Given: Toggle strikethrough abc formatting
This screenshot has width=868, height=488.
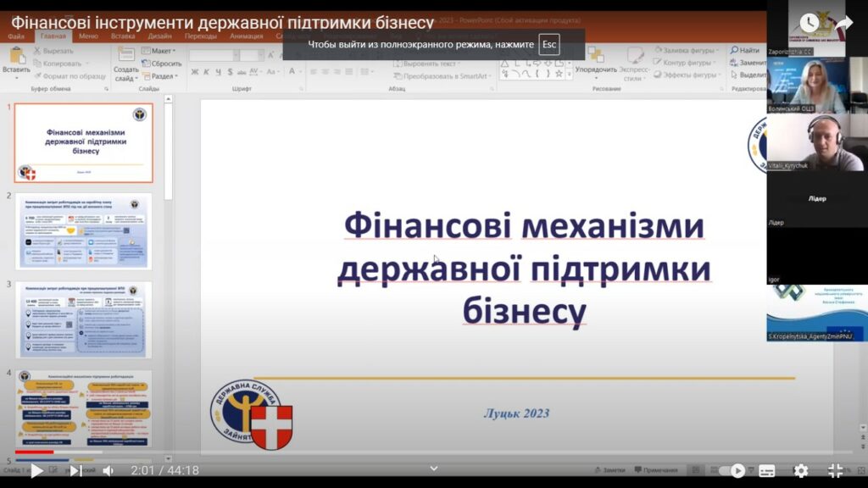Looking at the screenshot, I should pos(242,72).
